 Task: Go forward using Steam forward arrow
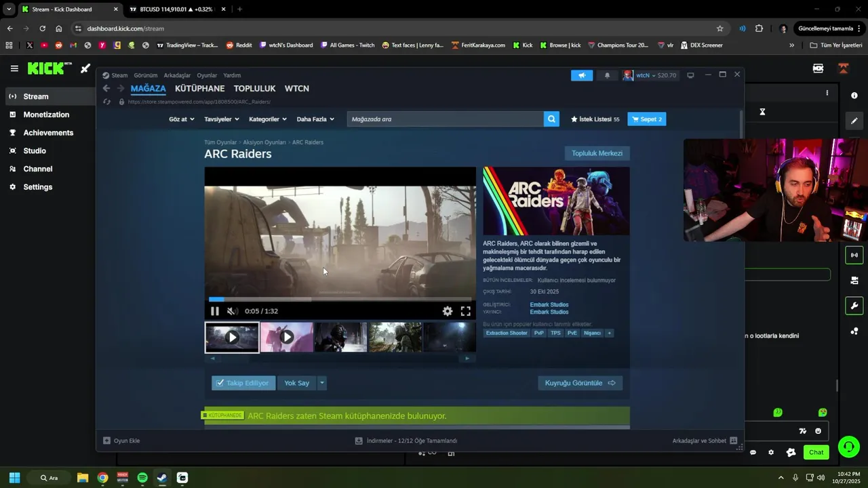[120, 88]
